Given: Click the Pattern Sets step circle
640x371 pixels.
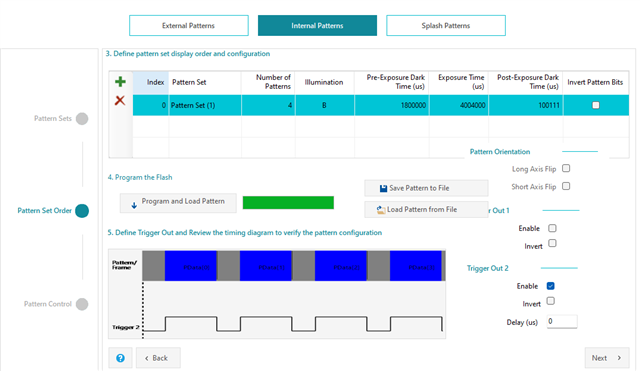Looking at the screenshot, I should click(82, 119).
